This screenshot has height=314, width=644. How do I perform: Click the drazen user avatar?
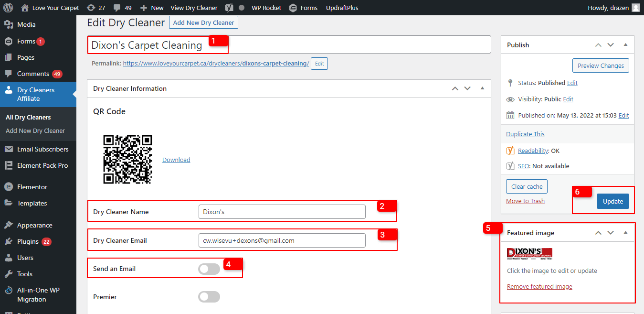pyautogui.click(x=635, y=8)
